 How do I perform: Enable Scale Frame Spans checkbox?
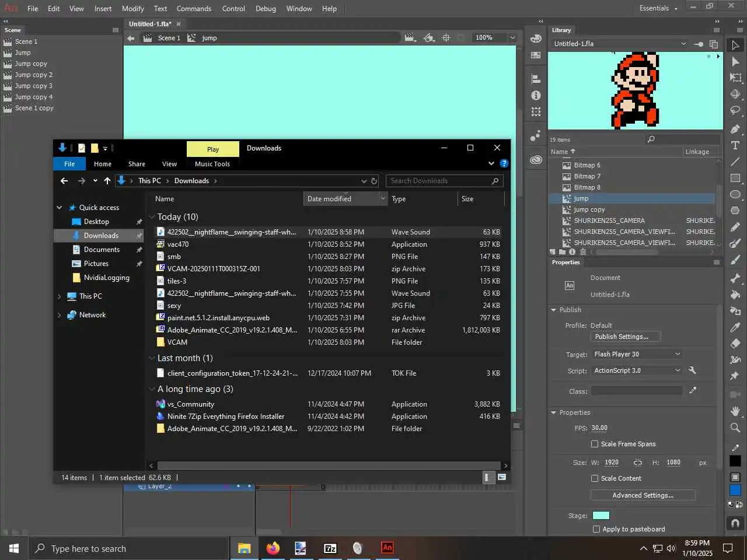pyautogui.click(x=595, y=444)
